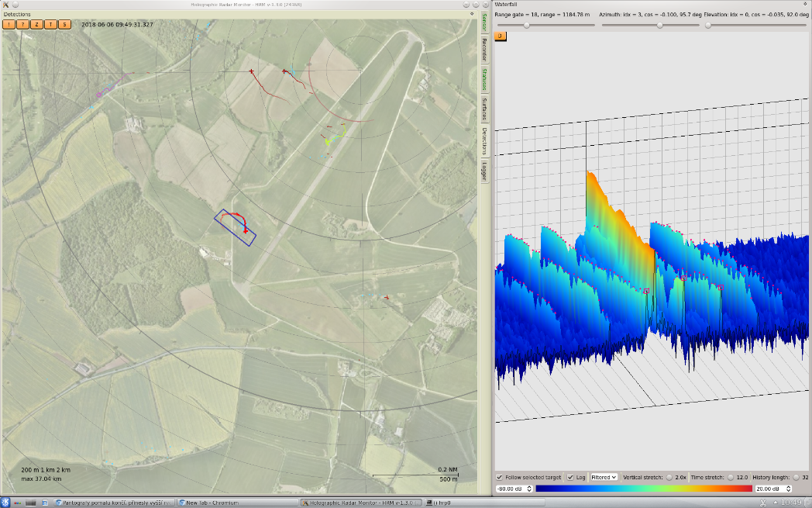
Task: Open the Filtered dropdown
Action: coord(604,477)
